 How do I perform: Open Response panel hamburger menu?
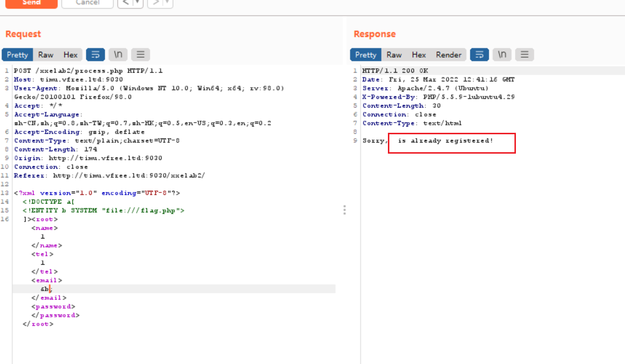click(x=525, y=55)
